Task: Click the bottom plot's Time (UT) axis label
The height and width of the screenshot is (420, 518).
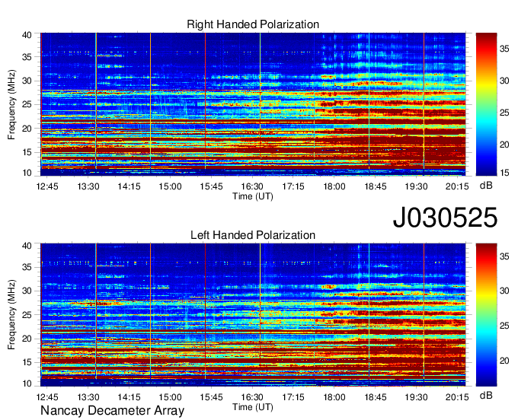Action: point(253,407)
